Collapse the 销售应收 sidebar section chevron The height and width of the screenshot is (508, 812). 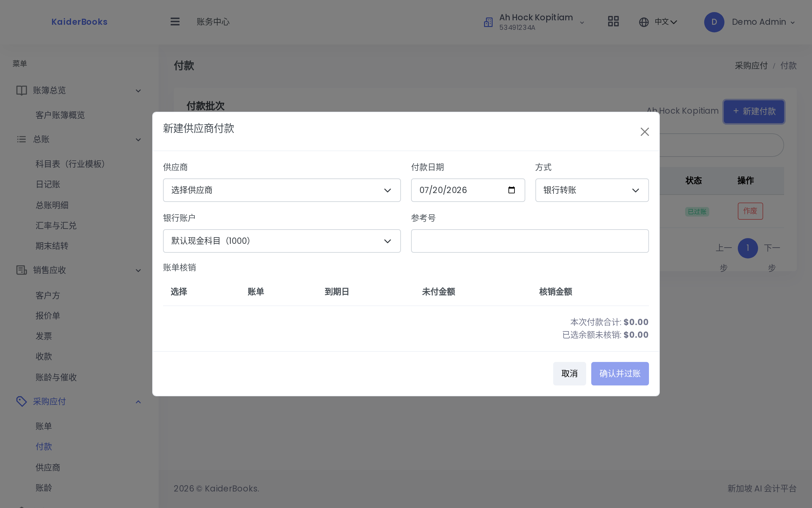click(x=138, y=271)
